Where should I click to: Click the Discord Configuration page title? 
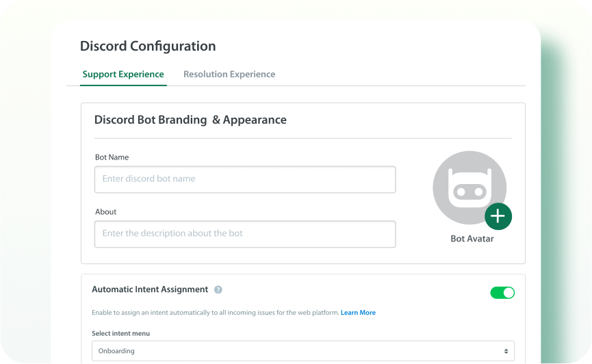click(148, 47)
